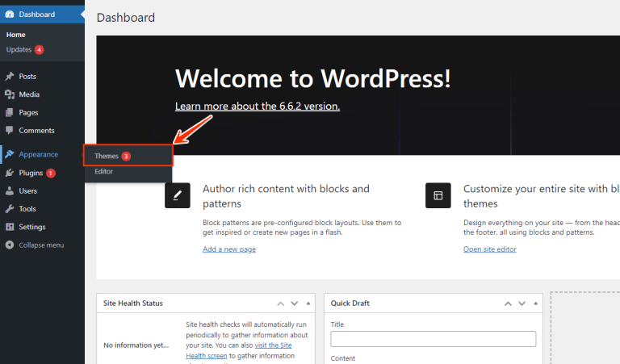
Task: Open 'Learn more about the 6.6.2 version' link
Action: [258, 107]
